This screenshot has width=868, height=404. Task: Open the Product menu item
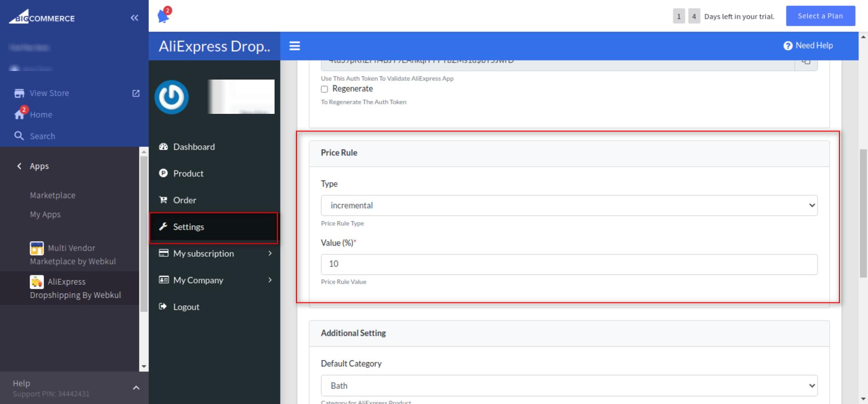click(x=214, y=173)
